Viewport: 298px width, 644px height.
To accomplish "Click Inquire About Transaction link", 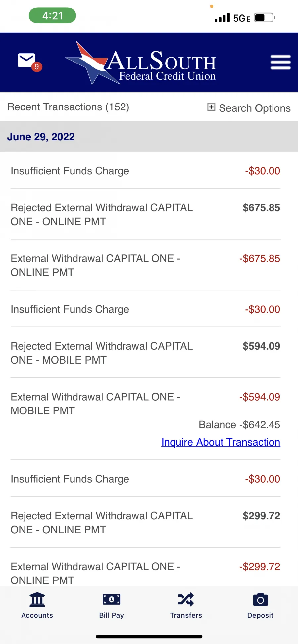I will (221, 442).
